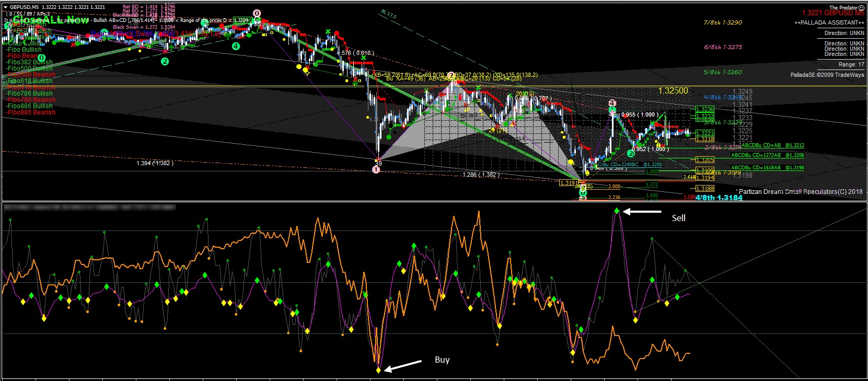868x381 pixels.
Task: Click the '0.955 ( 1.000 )' ratio label
Action: 640,115
